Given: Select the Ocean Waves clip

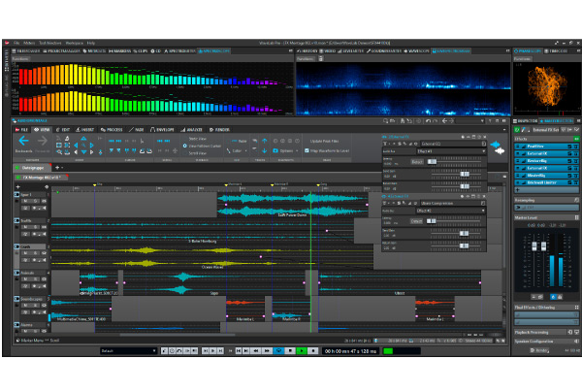Looking at the screenshot, I should [x=212, y=256].
